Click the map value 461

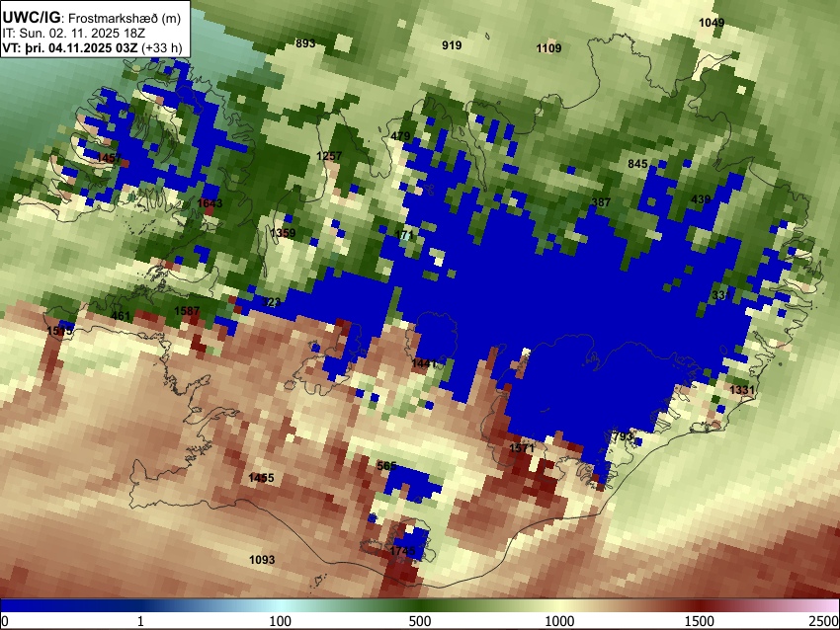coord(120,316)
